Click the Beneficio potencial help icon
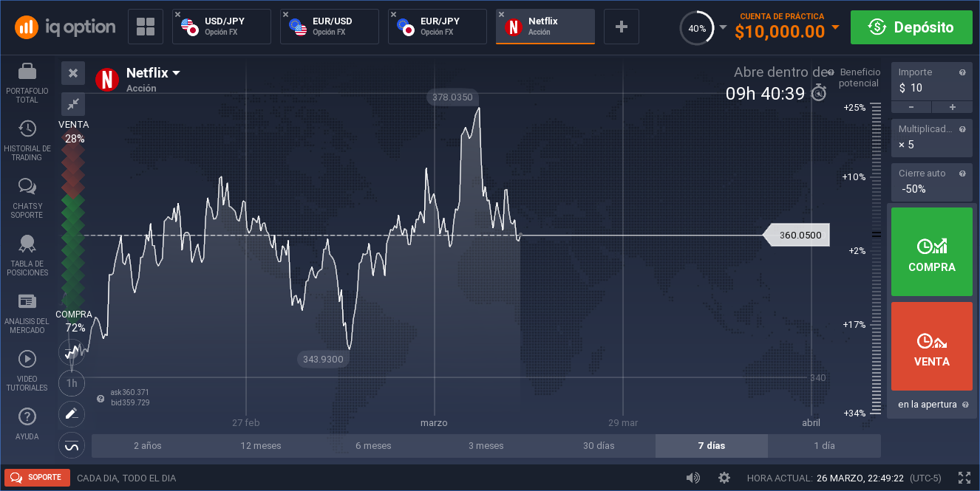980x491 pixels. (831, 72)
